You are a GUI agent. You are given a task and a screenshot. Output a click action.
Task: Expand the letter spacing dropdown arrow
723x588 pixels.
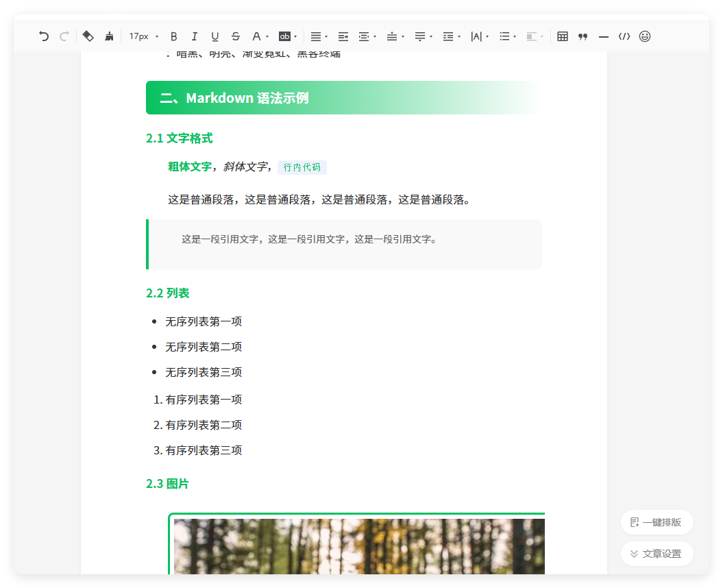pos(487,37)
